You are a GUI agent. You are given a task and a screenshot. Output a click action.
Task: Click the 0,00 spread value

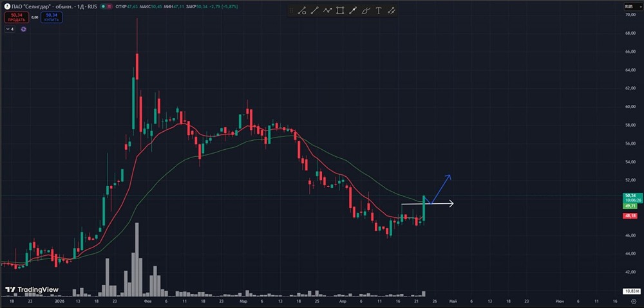(x=35, y=17)
